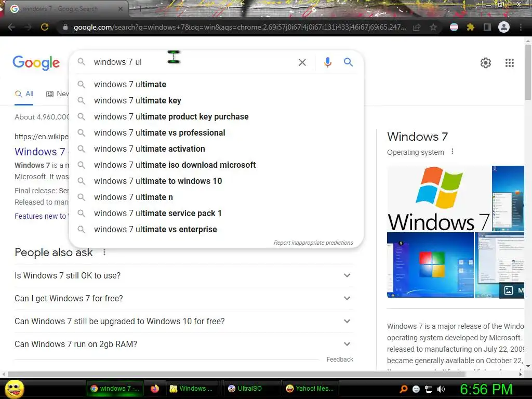Click the smiley Start button
This screenshot has height=399, width=532.
tap(14, 389)
